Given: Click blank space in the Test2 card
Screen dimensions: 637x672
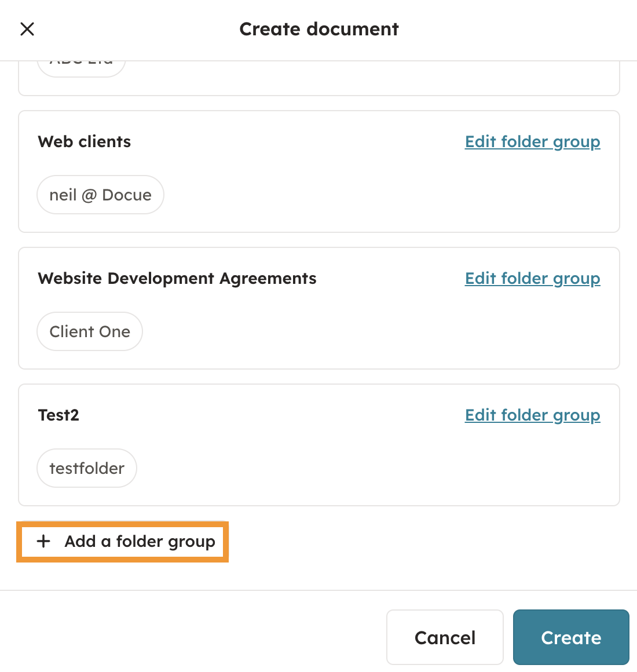Looking at the screenshot, I should click(376, 469).
